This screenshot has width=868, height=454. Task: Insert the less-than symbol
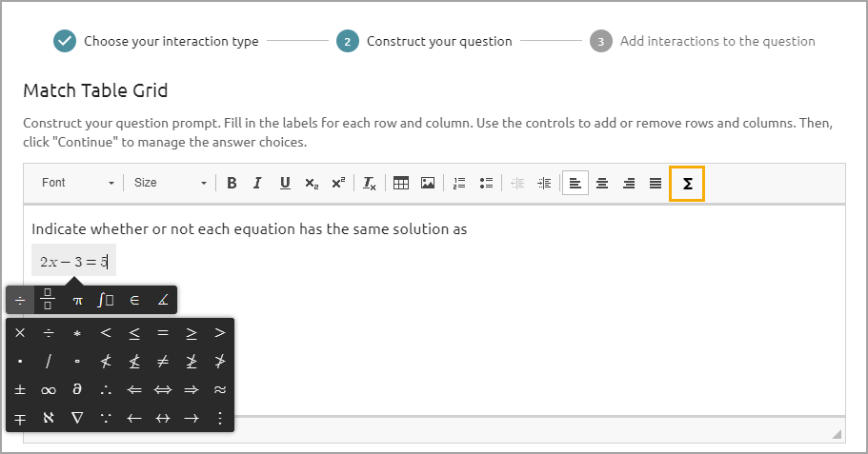click(x=106, y=332)
